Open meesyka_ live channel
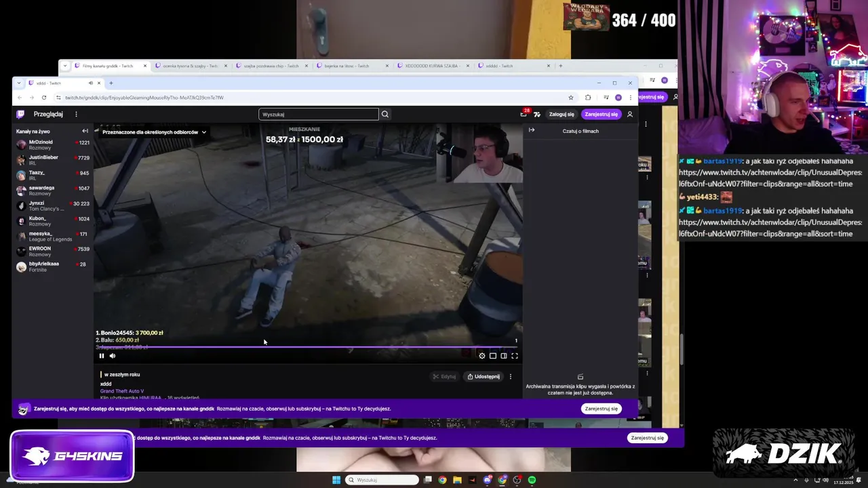868x488 pixels. 53,237
